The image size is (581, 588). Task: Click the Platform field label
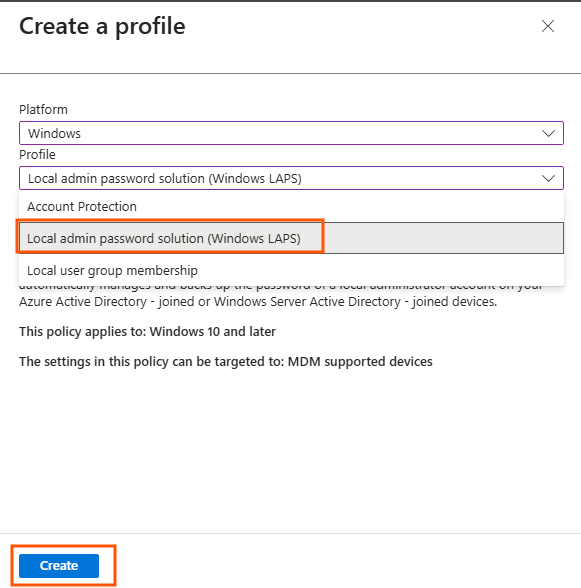tap(44, 110)
